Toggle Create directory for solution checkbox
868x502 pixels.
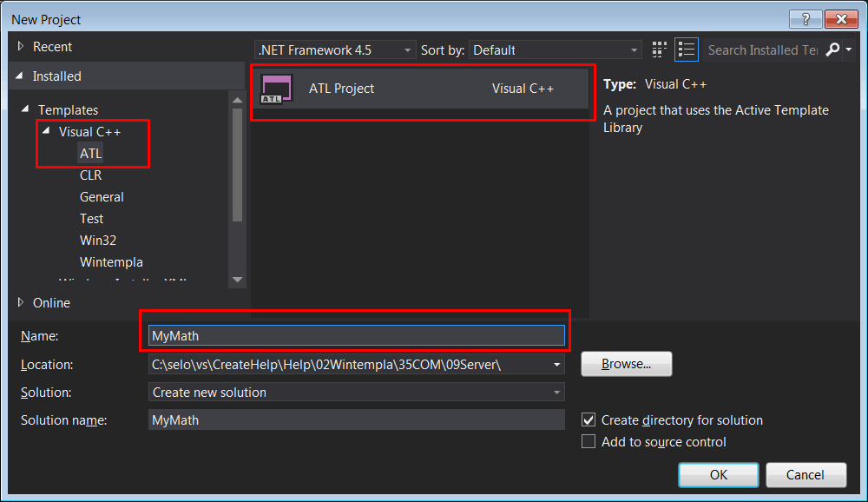[x=589, y=420]
